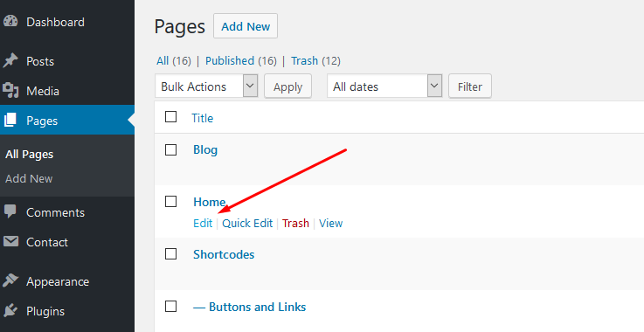This screenshot has height=332, width=644.
Task: Click the Appearance paintbrush icon
Action: coord(10,281)
